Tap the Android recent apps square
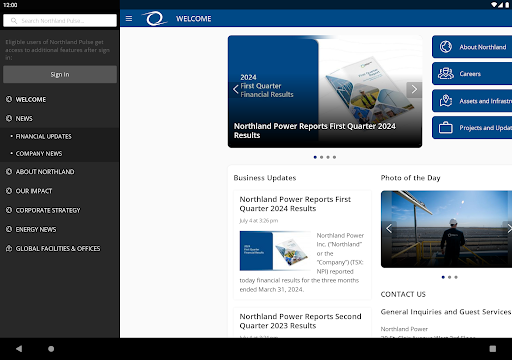This screenshot has width=512, height=360. 493,349
